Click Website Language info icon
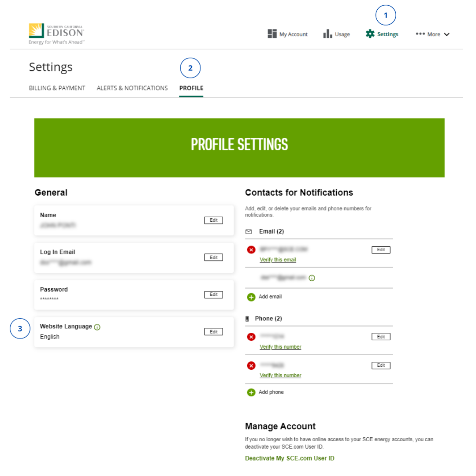Image resolution: width=476 pixels, height=476 pixels. [97, 327]
